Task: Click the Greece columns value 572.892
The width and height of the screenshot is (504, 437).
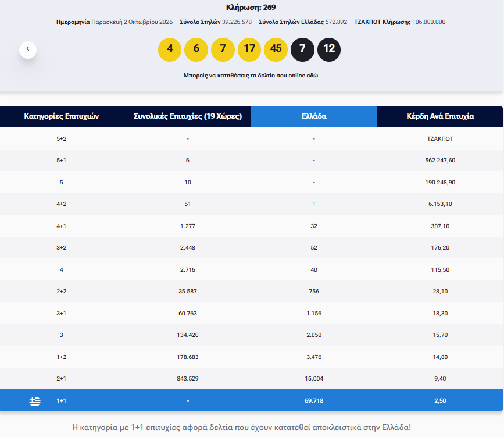Action: [336, 22]
